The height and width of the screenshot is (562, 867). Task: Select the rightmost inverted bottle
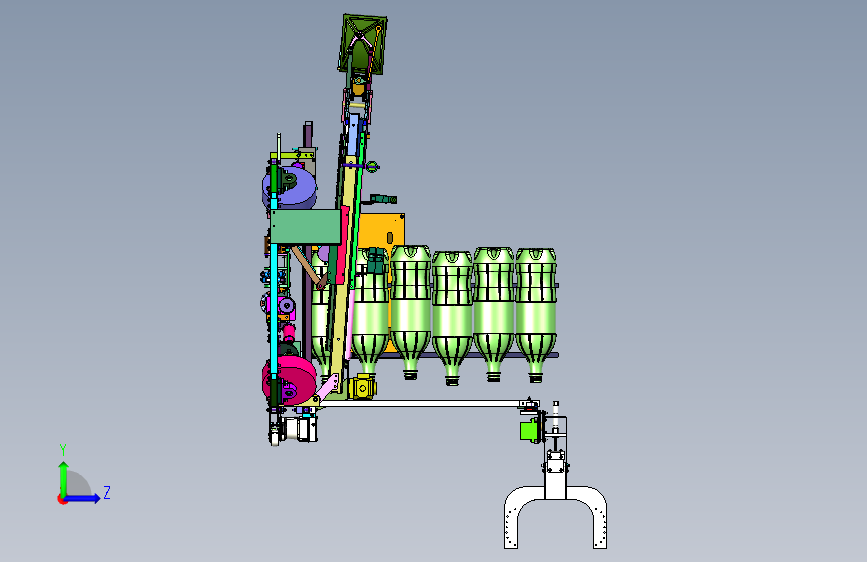pos(536,315)
